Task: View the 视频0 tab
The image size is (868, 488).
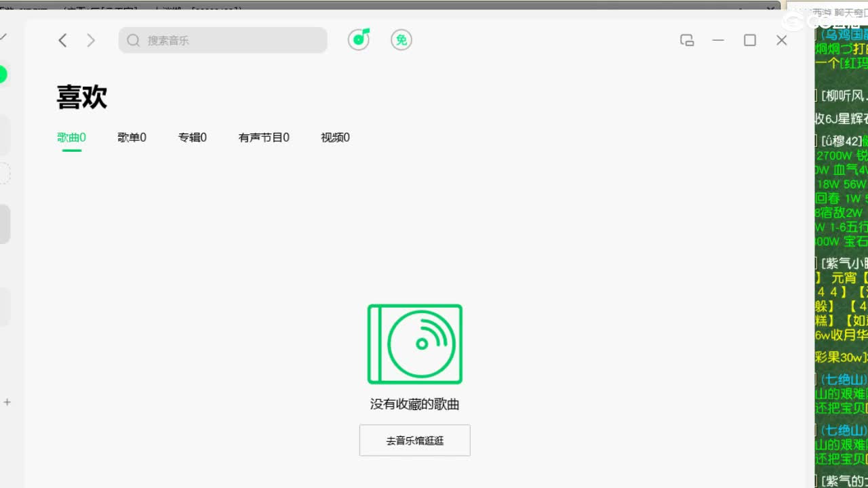Action: (x=335, y=138)
